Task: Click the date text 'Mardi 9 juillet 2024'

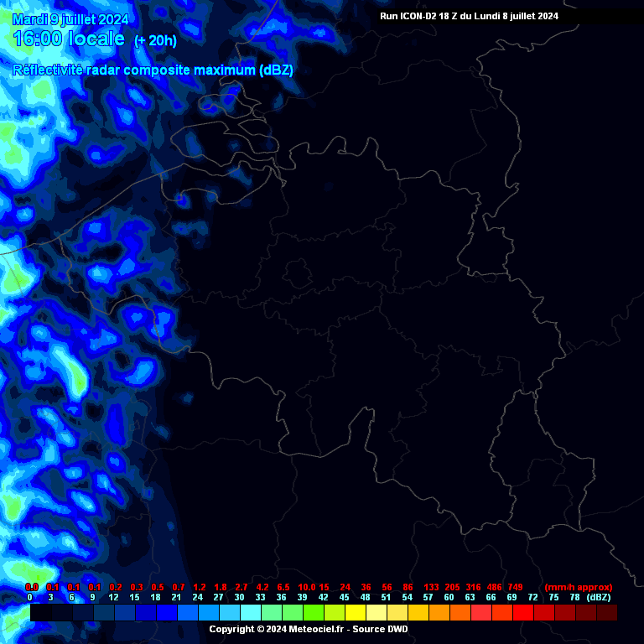Action: 70,19
